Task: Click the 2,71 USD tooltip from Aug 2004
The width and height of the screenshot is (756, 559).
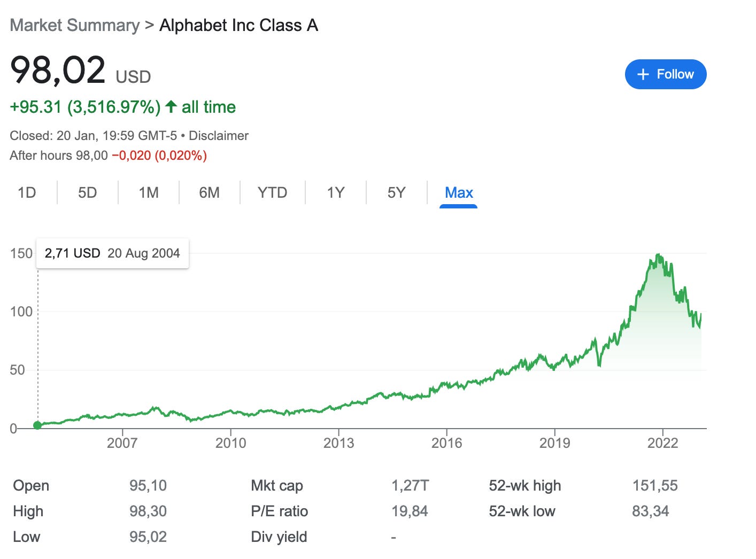Action: [112, 253]
